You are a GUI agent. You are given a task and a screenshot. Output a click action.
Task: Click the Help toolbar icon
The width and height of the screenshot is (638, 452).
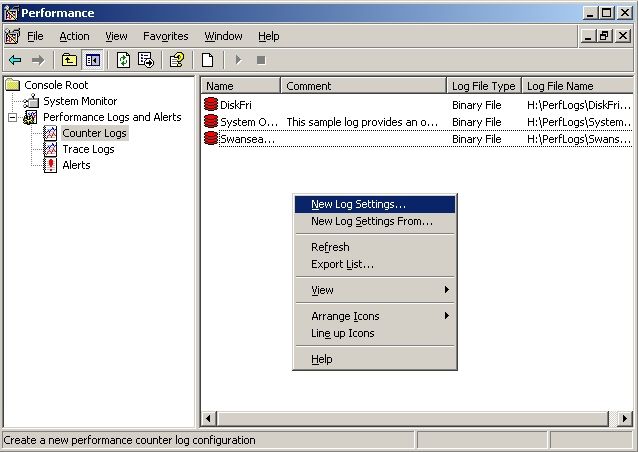[x=177, y=60]
